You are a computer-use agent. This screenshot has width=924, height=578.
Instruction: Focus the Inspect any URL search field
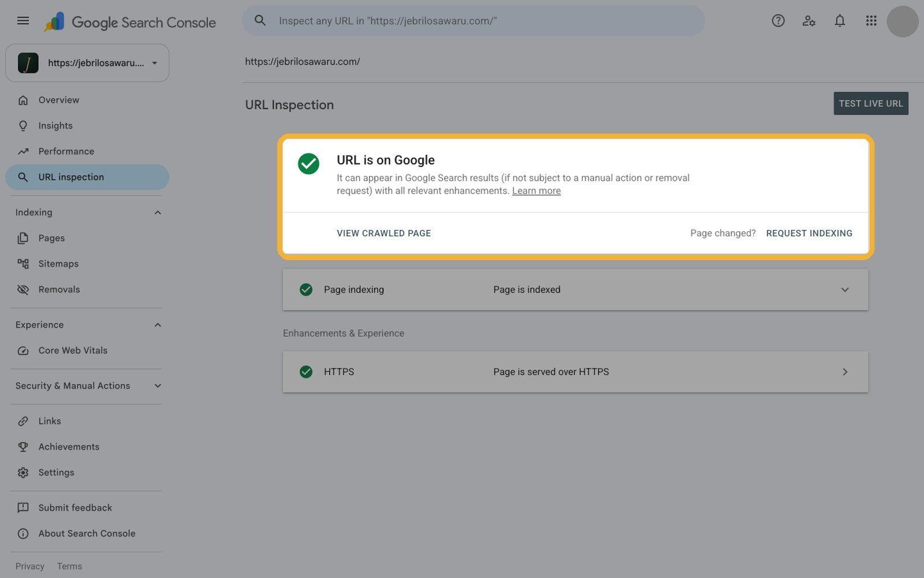(474, 21)
